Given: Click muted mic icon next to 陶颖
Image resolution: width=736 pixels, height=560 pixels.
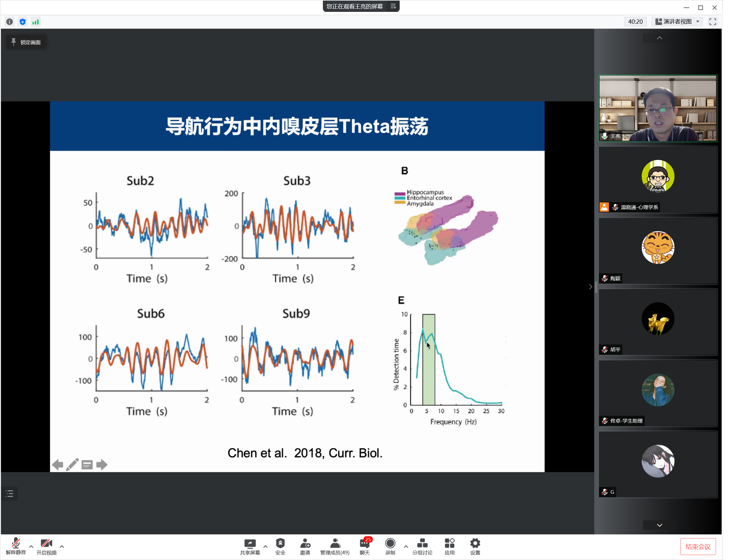Looking at the screenshot, I should click(x=605, y=278).
